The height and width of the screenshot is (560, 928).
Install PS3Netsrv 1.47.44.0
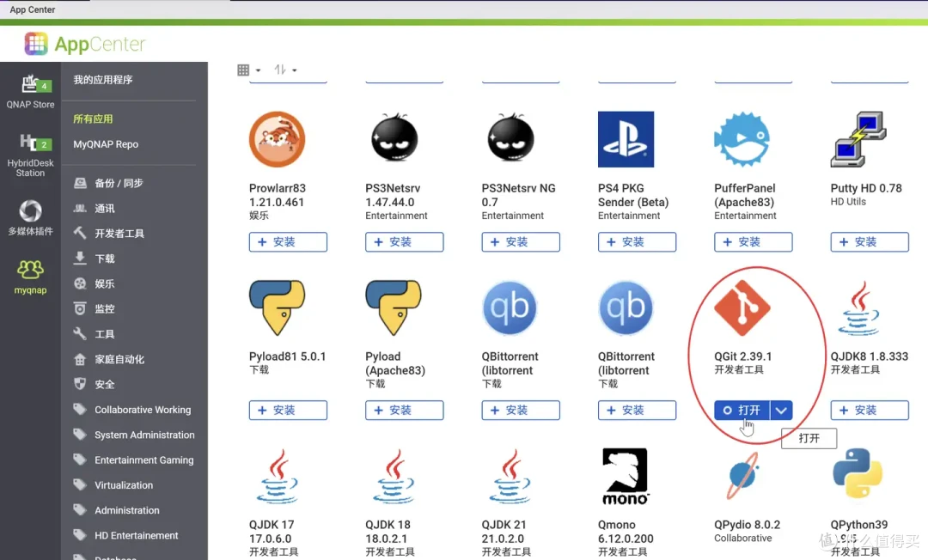(x=404, y=242)
